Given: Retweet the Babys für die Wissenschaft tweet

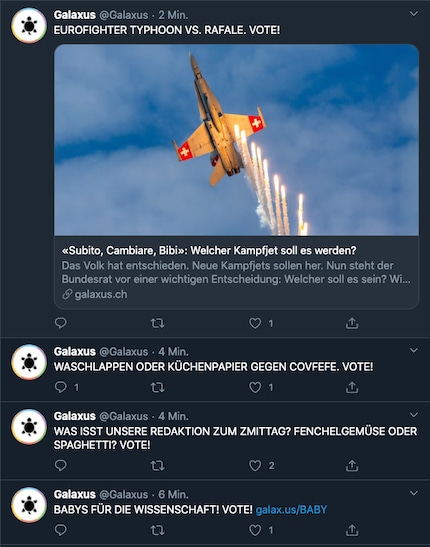Looking at the screenshot, I should 157,530.
